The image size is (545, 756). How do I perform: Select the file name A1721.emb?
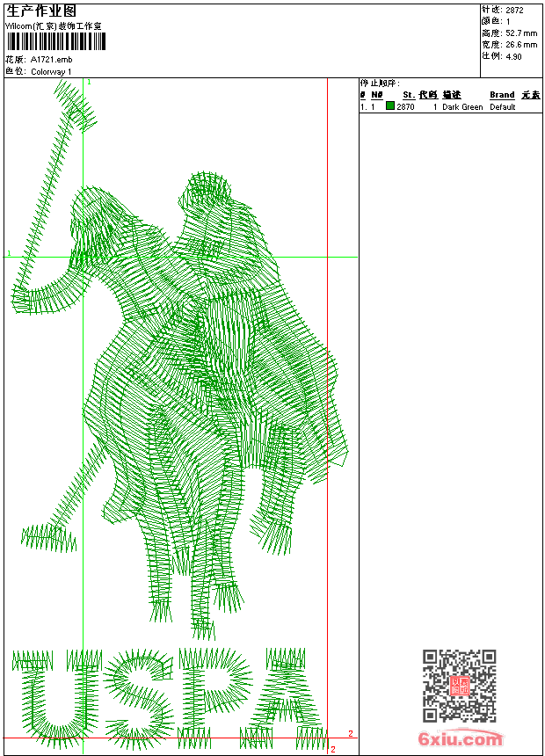point(51,60)
